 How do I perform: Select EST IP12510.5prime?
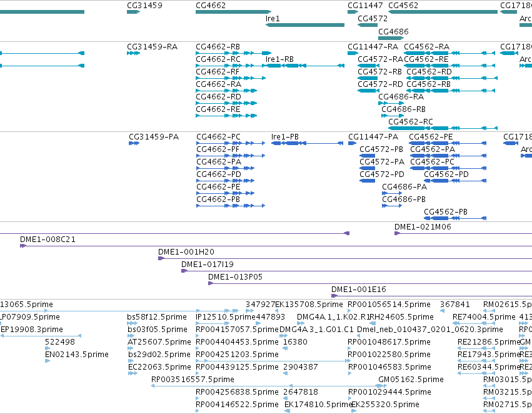[226, 317]
